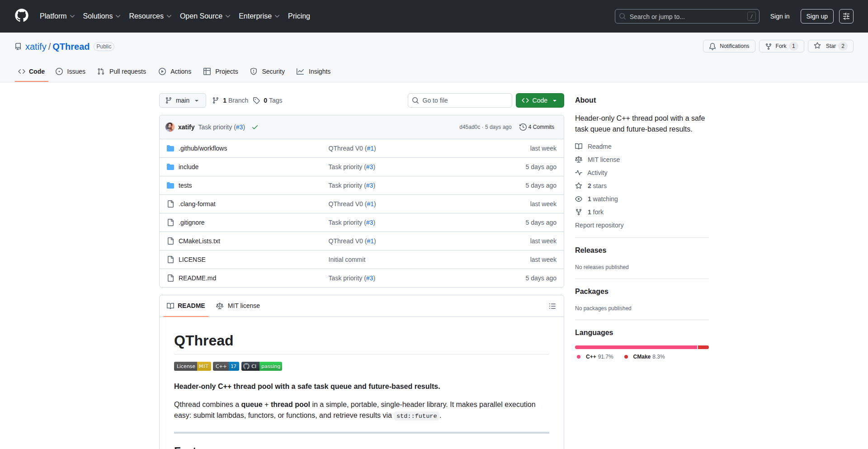
Task: Expand the Platform navigation menu
Action: tap(57, 16)
